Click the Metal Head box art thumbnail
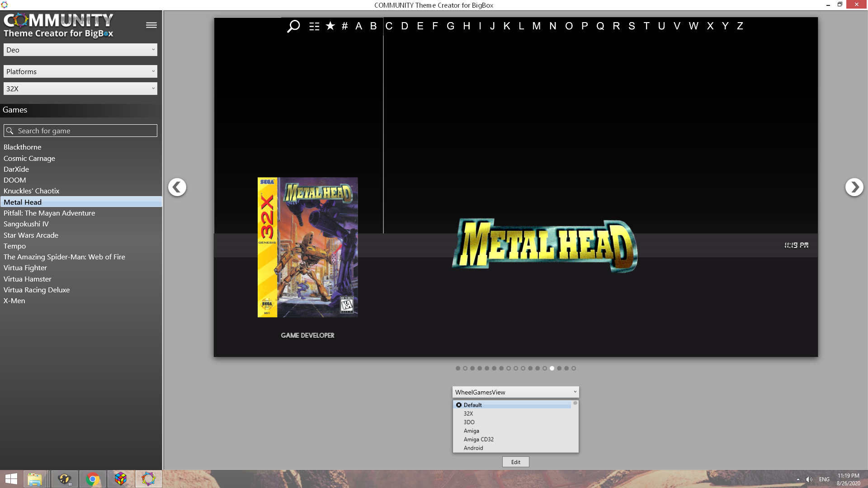This screenshot has width=868, height=488. pos(307,247)
